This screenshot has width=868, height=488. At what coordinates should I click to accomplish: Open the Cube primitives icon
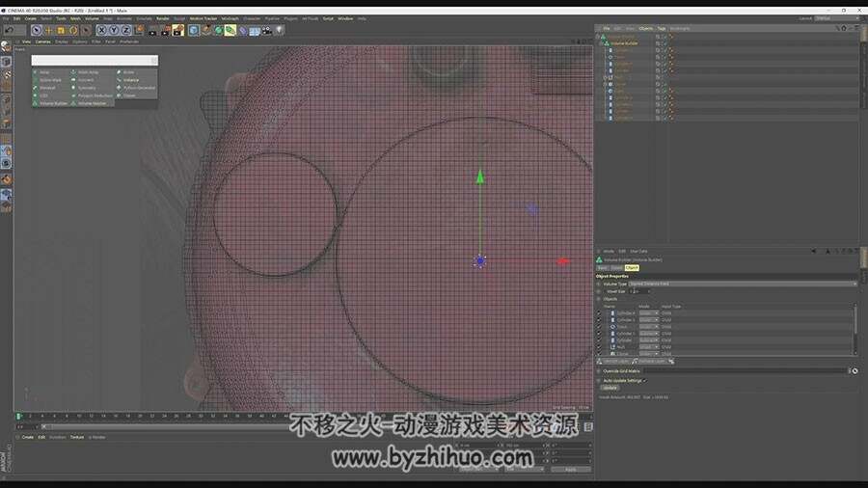tap(193, 31)
